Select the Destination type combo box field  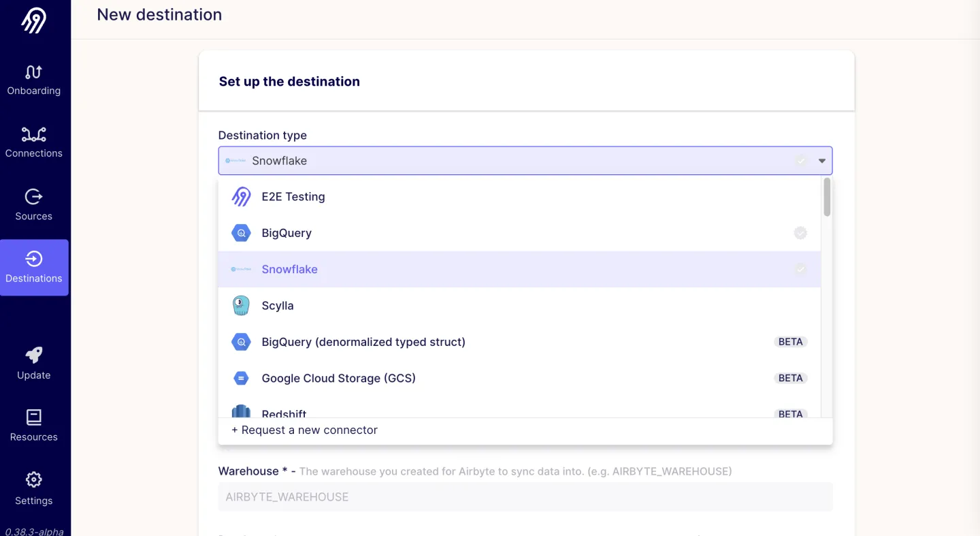pos(517,161)
